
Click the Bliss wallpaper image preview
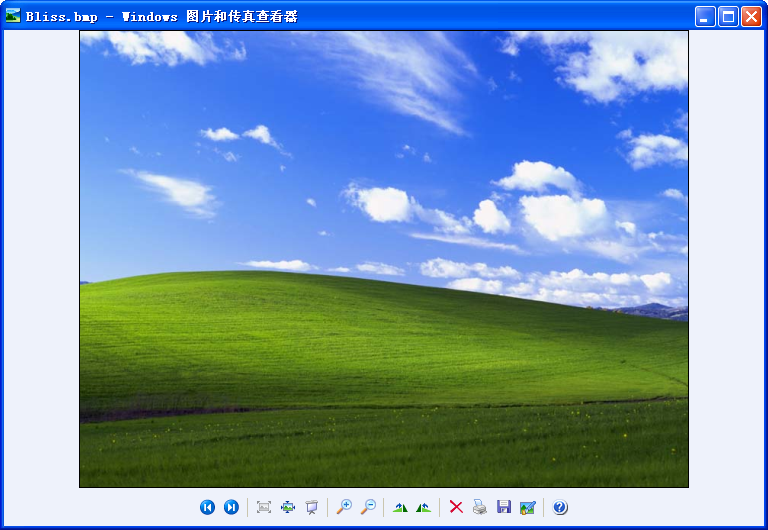pyautogui.click(x=384, y=259)
